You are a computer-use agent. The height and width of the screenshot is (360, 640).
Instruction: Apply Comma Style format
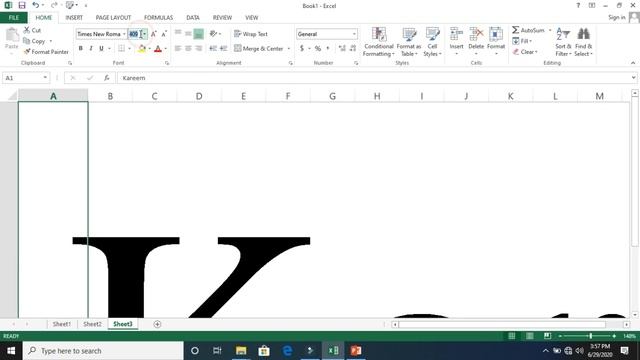coord(328,49)
